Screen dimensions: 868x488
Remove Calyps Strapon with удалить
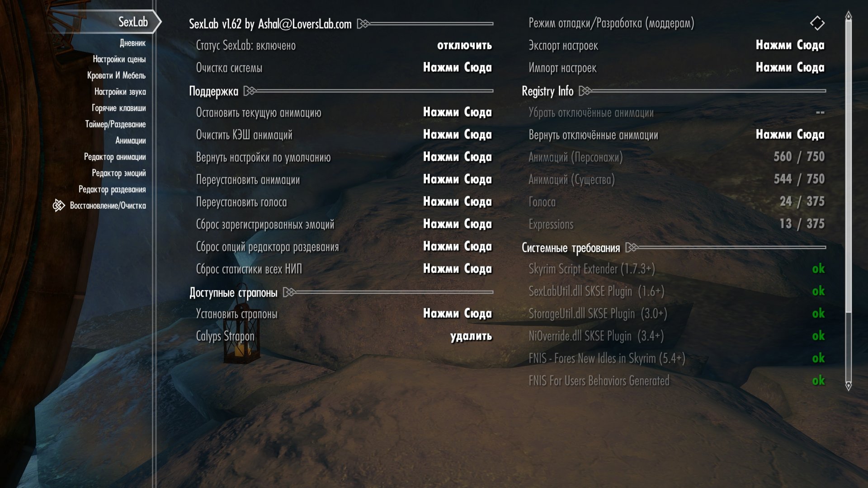(x=471, y=336)
